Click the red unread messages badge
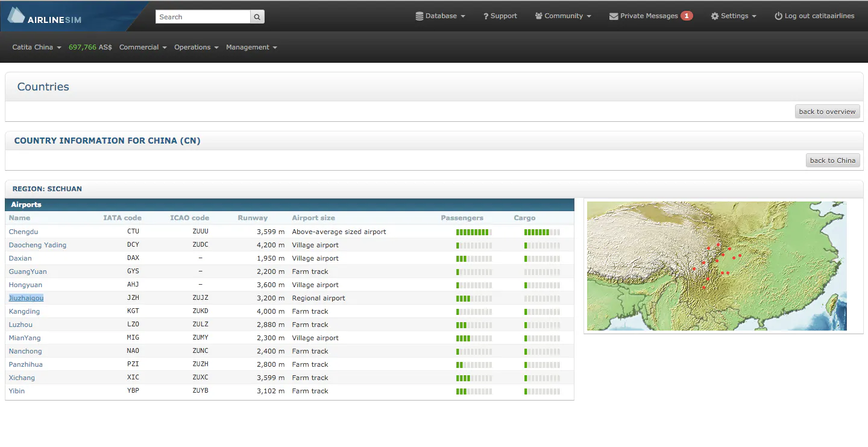 pos(687,16)
